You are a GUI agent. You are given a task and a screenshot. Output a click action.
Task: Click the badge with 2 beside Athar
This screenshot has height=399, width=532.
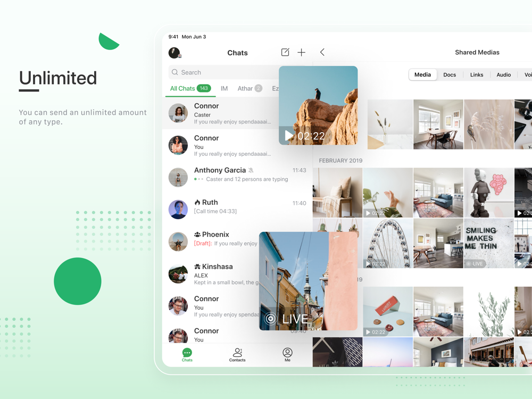[x=259, y=88]
